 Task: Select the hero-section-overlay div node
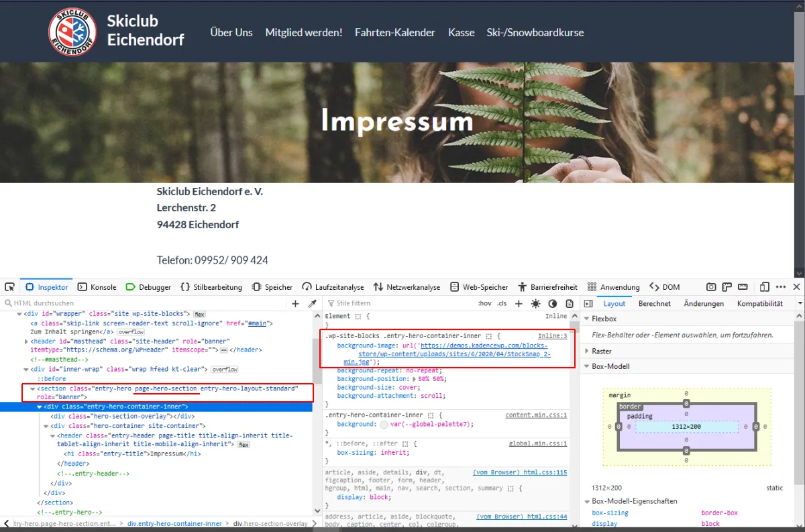pyautogui.click(x=122, y=417)
